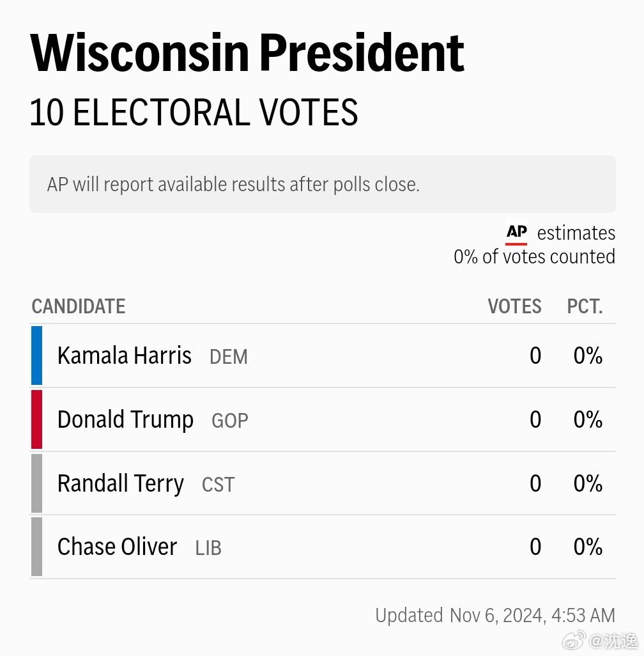The height and width of the screenshot is (656, 644).
Task: Click the 0% of votes counted text
Action: [x=535, y=256]
